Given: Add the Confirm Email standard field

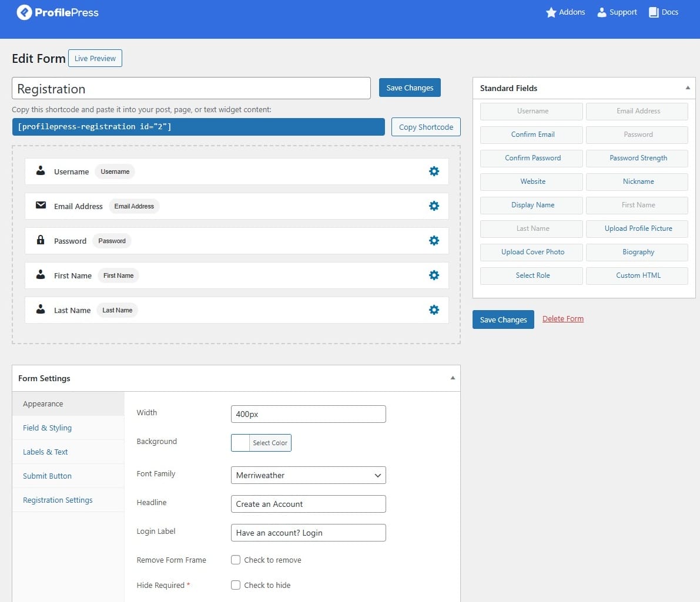Looking at the screenshot, I should (531, 134).
